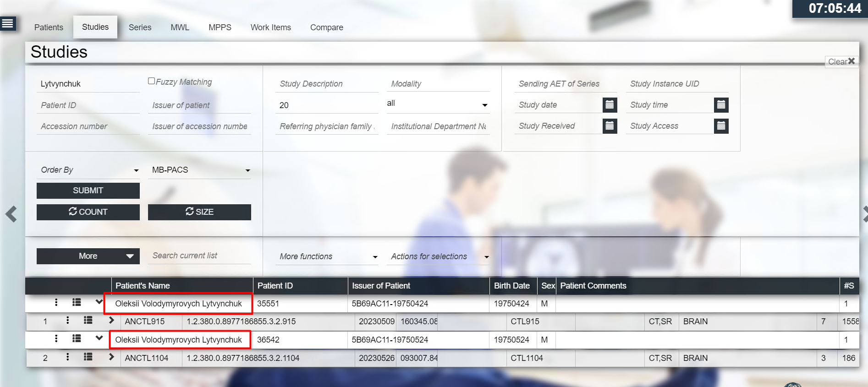Open the Order By dropdown

(x=88, y=170)
